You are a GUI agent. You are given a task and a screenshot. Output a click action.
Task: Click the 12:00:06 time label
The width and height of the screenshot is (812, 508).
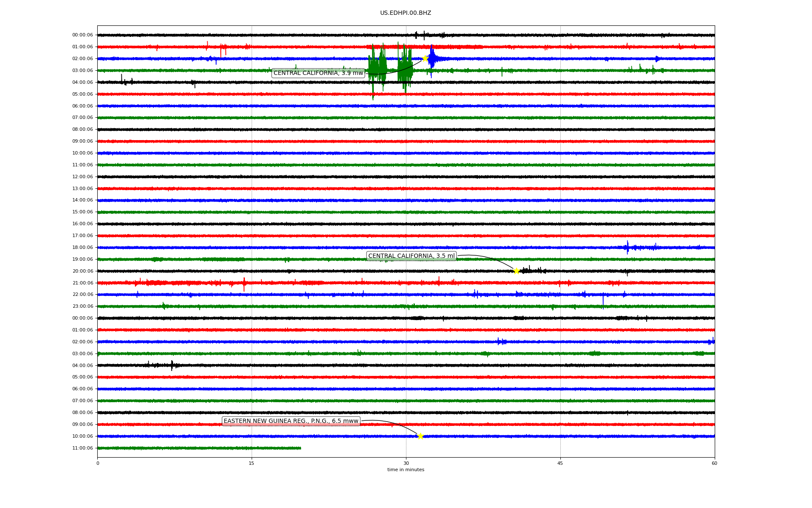82,177
